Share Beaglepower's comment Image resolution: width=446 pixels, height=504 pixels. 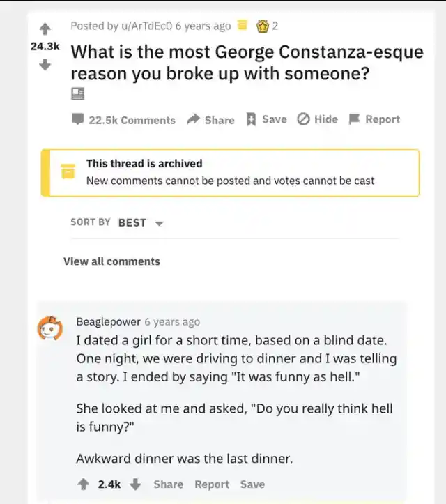pyautogui.click(x=169, y=484)
